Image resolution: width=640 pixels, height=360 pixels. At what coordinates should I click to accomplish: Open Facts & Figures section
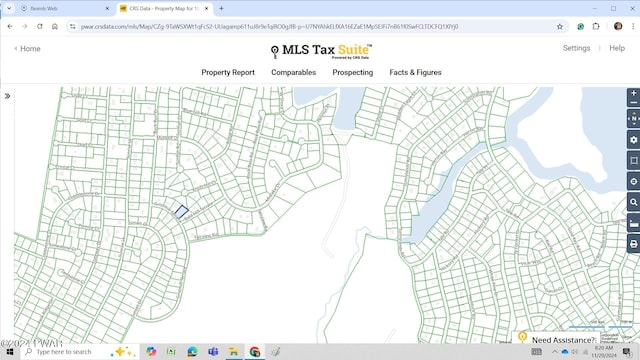(415, 72)
